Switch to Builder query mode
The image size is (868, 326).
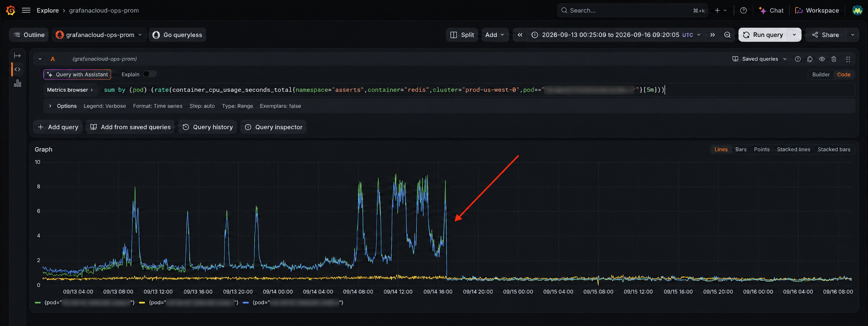pos(821,74)
